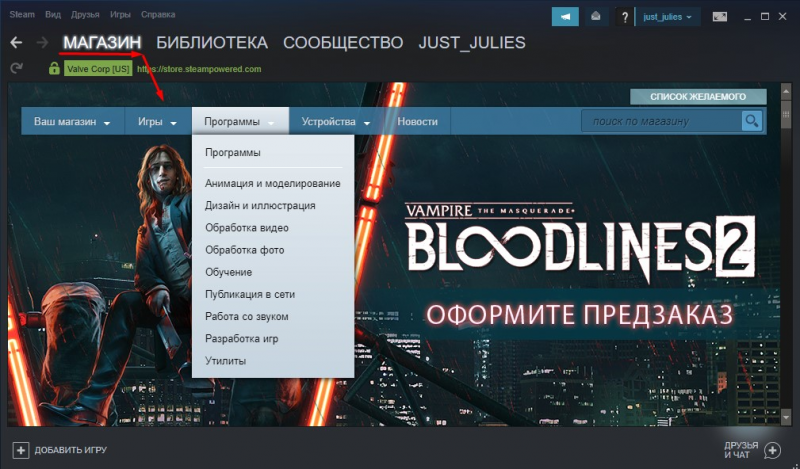Open the БИБЛИОТЕКА tab
The image size is (800, 469).
(212, 42)
